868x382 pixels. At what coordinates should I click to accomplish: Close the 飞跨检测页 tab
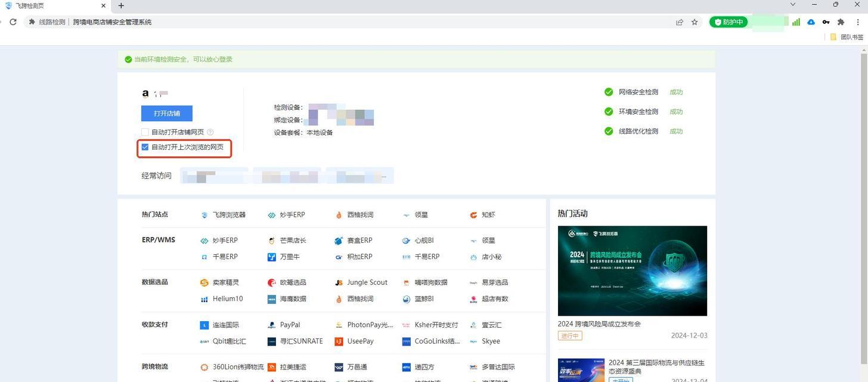click(x=103, y=6)
